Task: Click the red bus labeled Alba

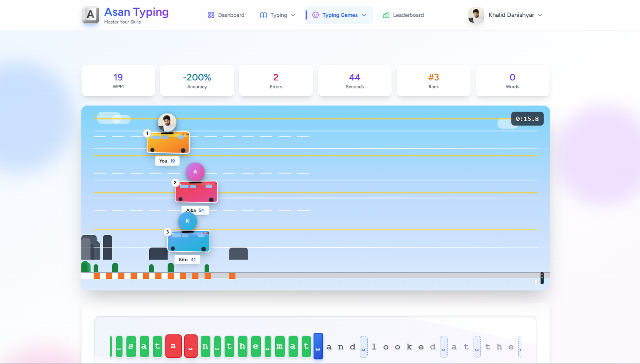Action: 196,192
